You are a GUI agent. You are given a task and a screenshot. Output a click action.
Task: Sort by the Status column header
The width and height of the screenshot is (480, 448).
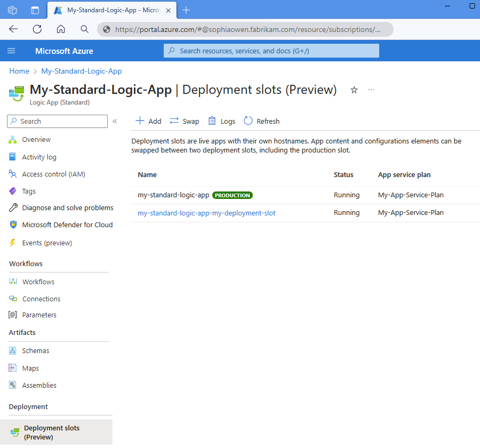click(343, 175)
